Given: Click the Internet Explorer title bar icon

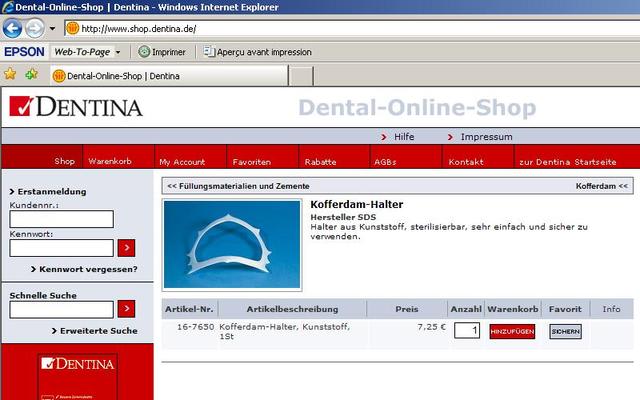Looking at the screenshot, I should [7, 7].
